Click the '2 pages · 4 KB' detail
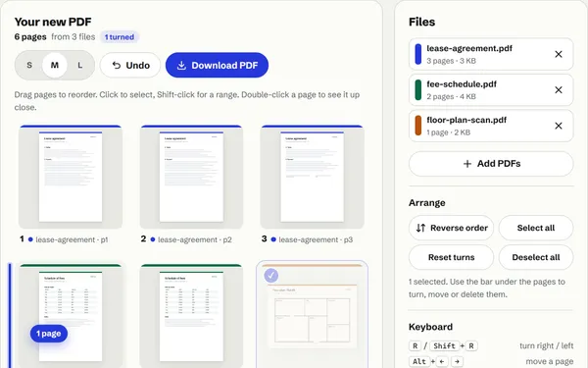The width and height of the screenshot is (588, 368). 451,96
